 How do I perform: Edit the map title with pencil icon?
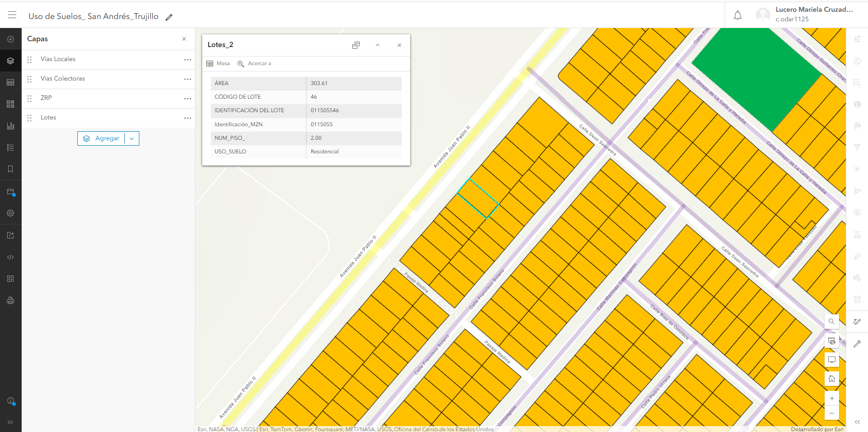pyautogui.click(x=169, y=17)
